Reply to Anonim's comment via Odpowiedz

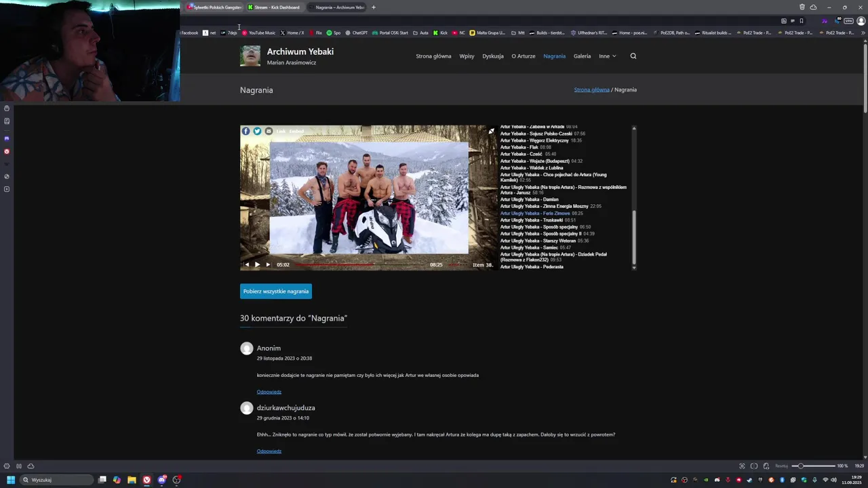click(269, 392)
